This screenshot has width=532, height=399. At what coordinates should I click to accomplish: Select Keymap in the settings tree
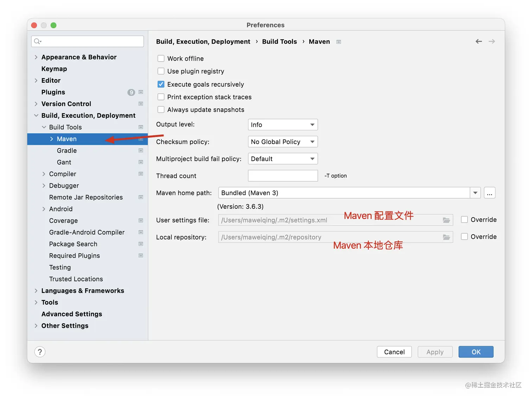pyautogui.click(x=54, y=69)
